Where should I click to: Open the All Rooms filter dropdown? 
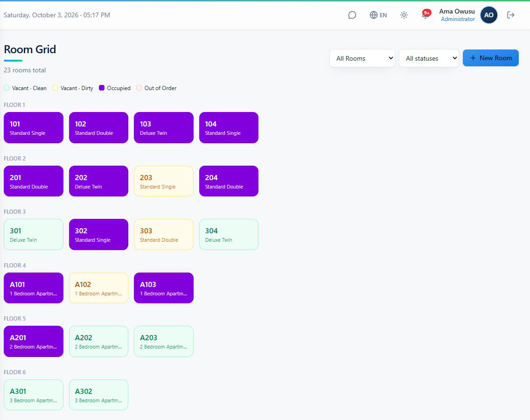(x=362, y=58)
